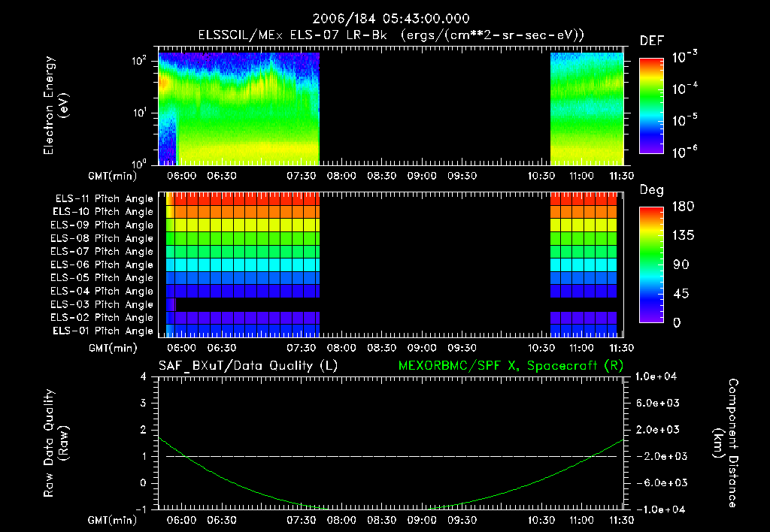
Task: Select the ELS-09 Pitch Angle row label
Action: pyautogui.click(x=102, y=225)
